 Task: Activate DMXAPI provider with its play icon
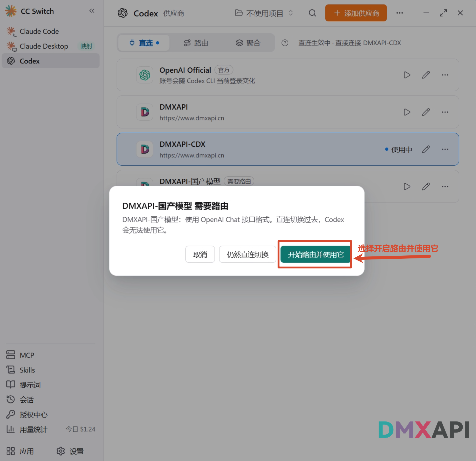pyautogui.click(x=407, y=112)
